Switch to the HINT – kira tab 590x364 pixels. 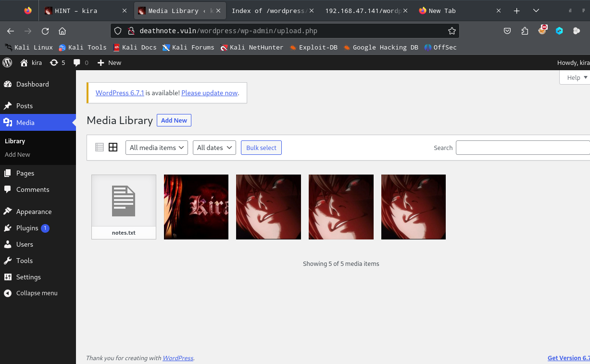85,11
